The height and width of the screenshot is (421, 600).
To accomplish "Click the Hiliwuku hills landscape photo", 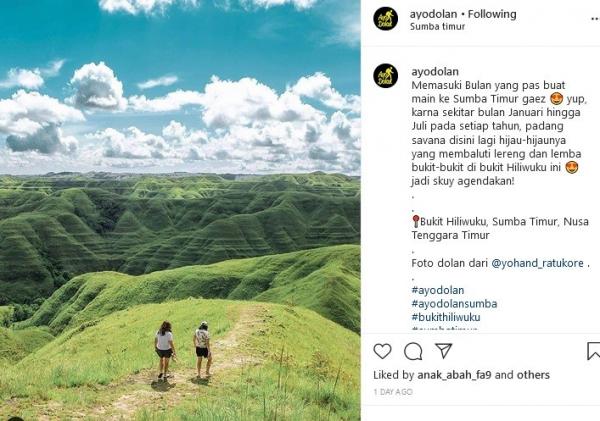I will coord(180,210).
